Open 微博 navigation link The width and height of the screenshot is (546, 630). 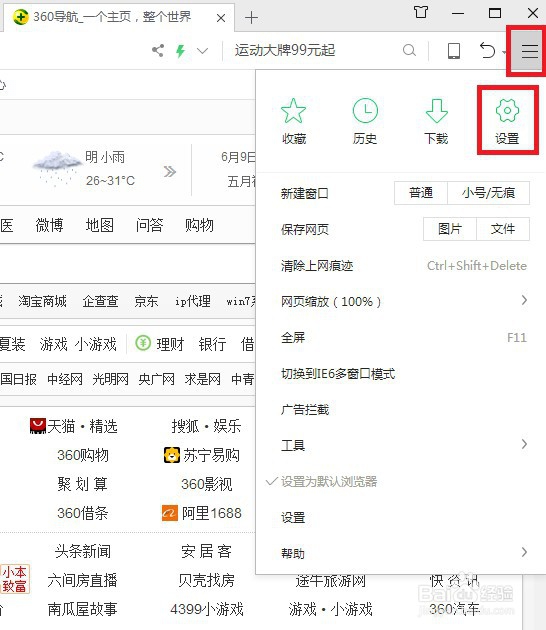[x=49, y=225]
